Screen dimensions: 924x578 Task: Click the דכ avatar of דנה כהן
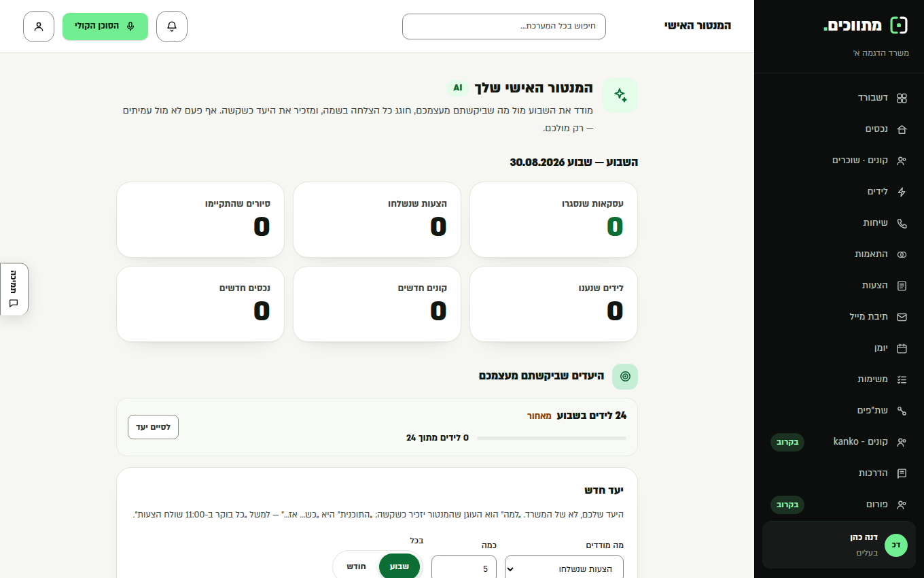click(895, 545)
